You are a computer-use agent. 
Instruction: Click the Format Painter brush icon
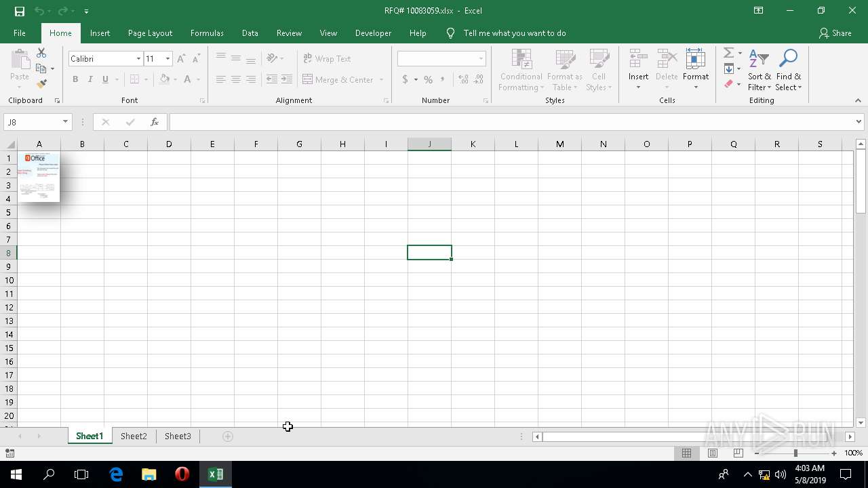click(41, 84)
